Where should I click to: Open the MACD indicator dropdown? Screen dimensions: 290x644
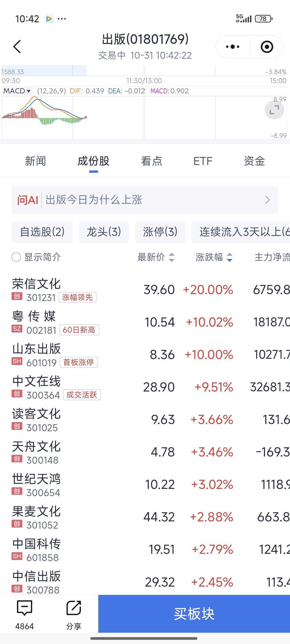tap(17, 91)
